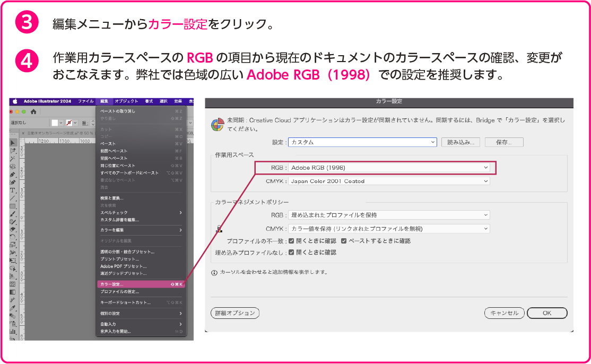Open the fill color dropdown arrow
591x364 pixels.
(x=61, y=123)
